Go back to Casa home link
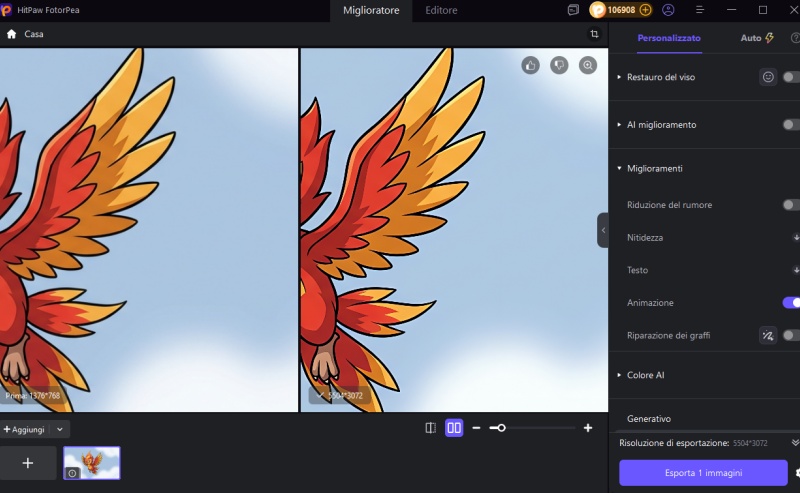This screenshot has width=800, height=493. 34,34
